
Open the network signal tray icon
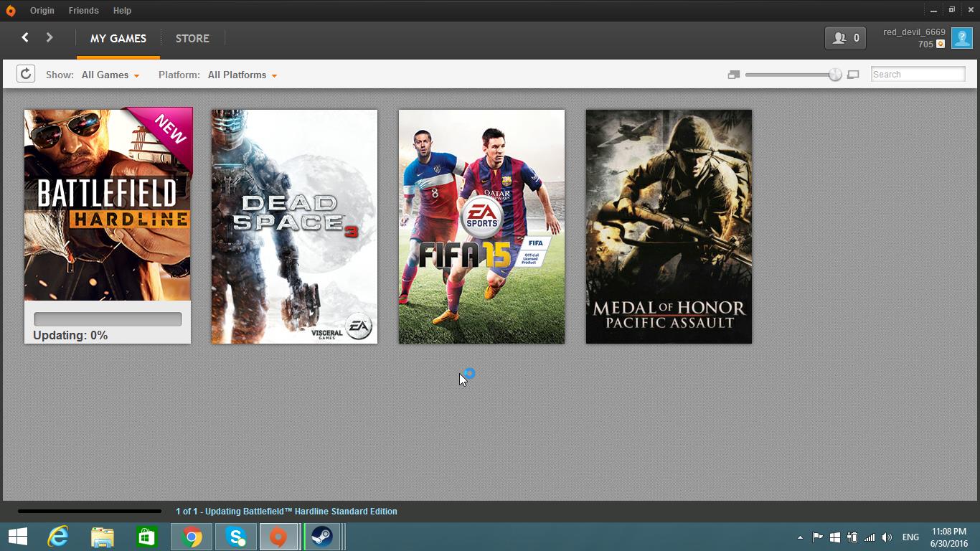(x=870, y=537)
